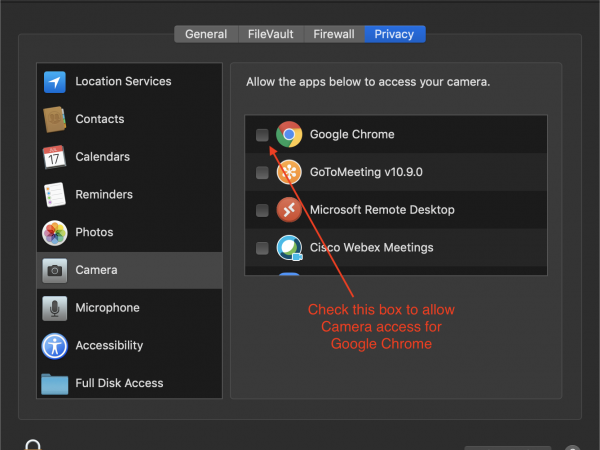600x450 pixels.
Task: Click the Accessibility icon
Action: point(54,346)
